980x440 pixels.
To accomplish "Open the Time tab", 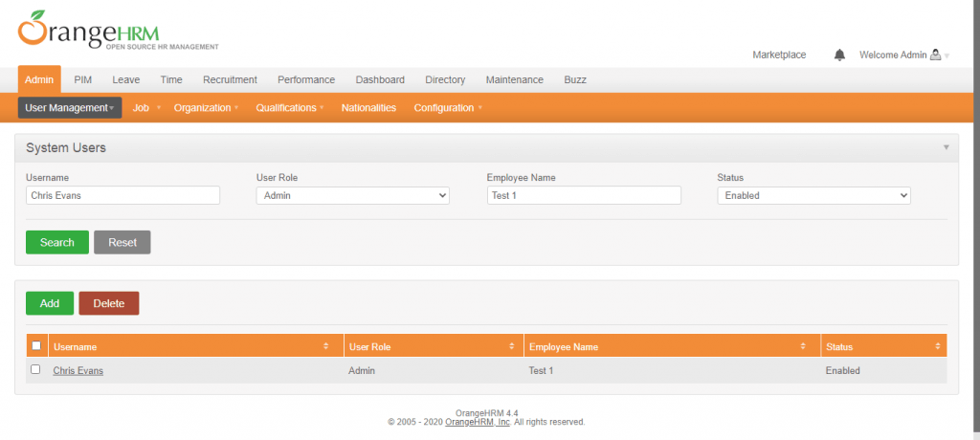I will [x=171, y=79].
